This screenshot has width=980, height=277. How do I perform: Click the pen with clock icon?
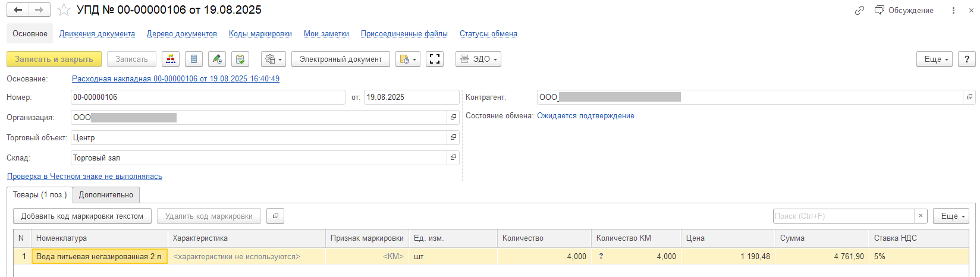(217, 59)
